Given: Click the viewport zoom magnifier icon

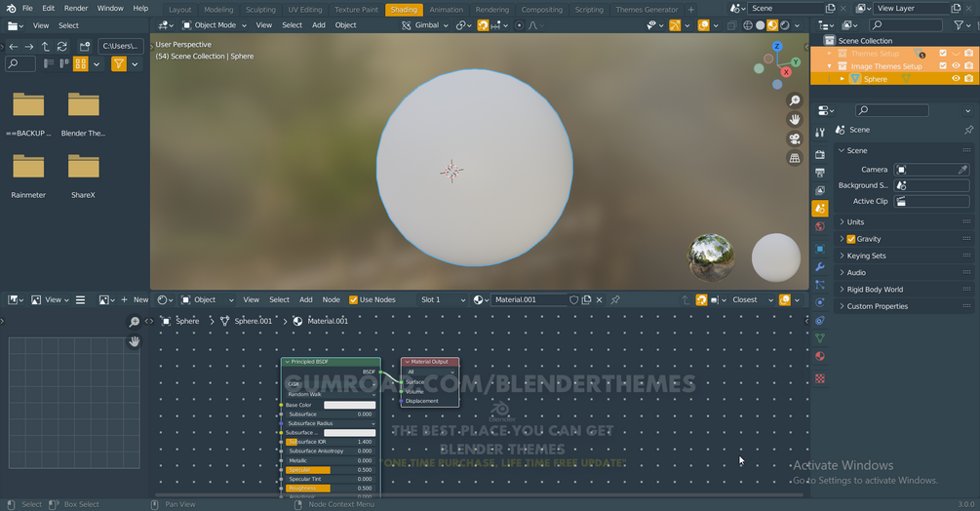Looking at the screenshot, I should (x=795, y=100).
